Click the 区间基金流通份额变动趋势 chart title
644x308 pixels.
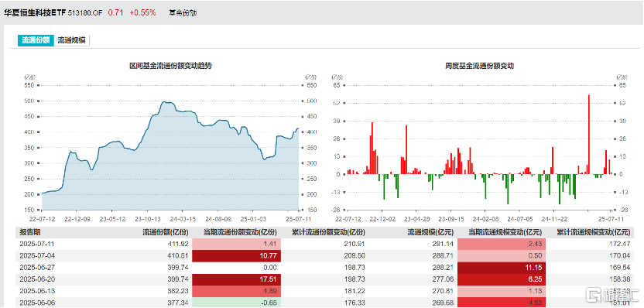(x=170, y=65)
